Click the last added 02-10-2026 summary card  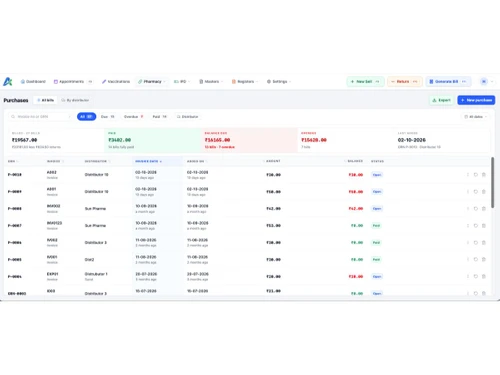coord(442,140)
